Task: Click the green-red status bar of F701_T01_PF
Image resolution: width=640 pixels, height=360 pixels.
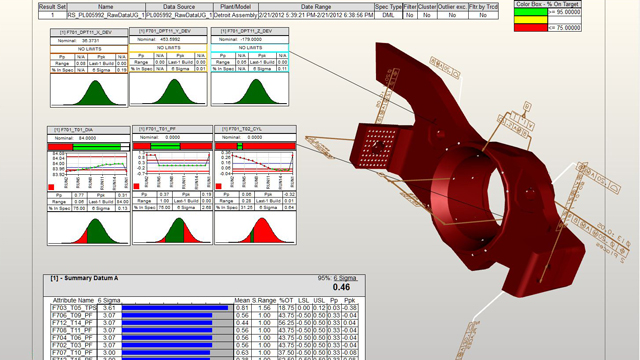Action: (173, 146)
